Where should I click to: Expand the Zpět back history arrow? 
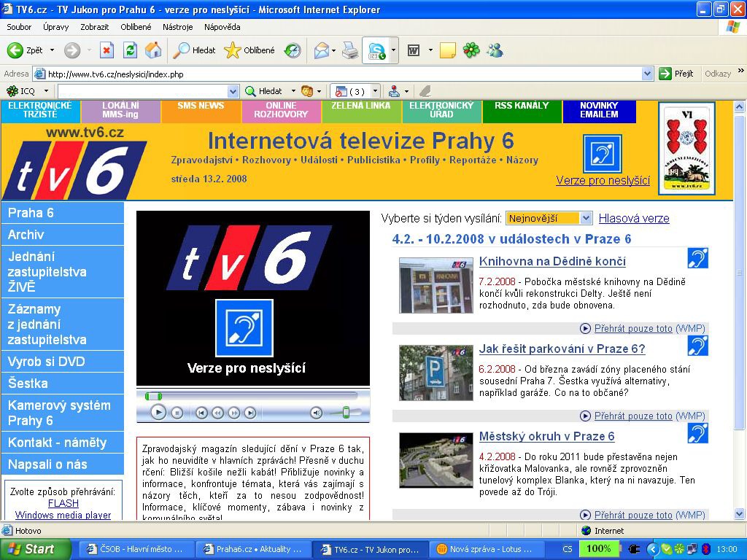[x=52, y=50]
